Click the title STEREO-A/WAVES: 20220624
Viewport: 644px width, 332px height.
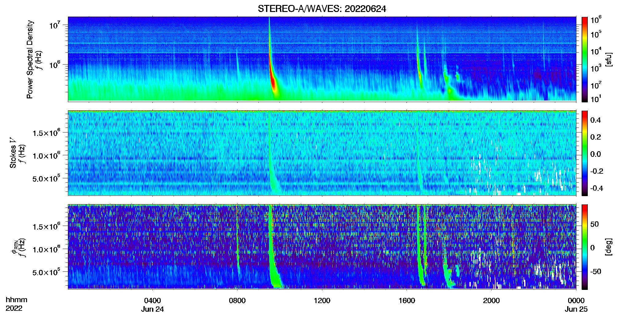(322, 9)
